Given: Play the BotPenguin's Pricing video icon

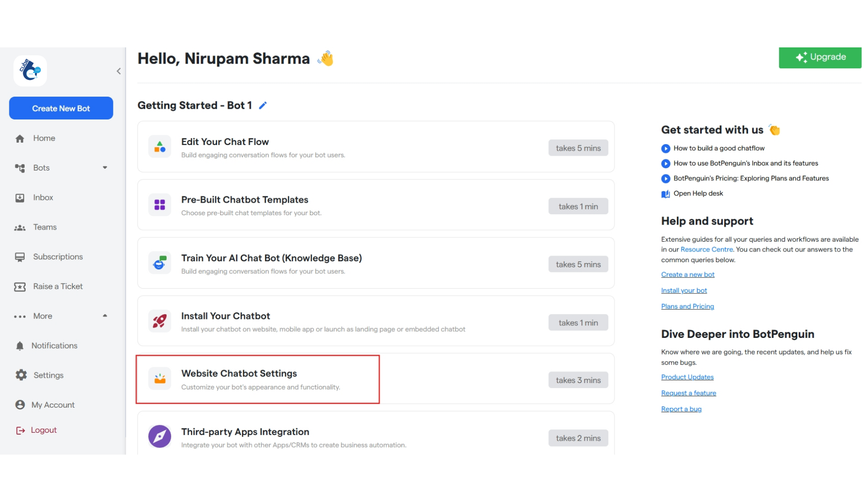Looking at the screenshot, I should [666, 178].
